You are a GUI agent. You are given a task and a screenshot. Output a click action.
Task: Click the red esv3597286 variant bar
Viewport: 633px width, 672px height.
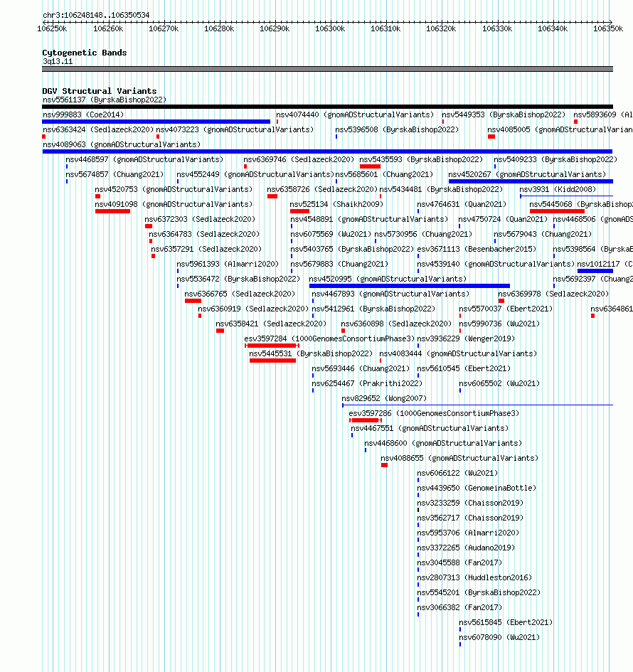tap(365, 420)
